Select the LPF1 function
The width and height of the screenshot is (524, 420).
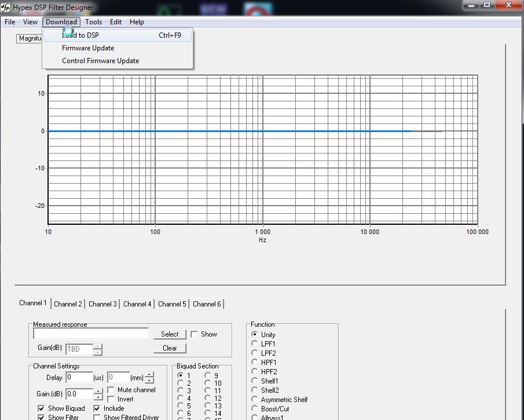pos(255,344)
